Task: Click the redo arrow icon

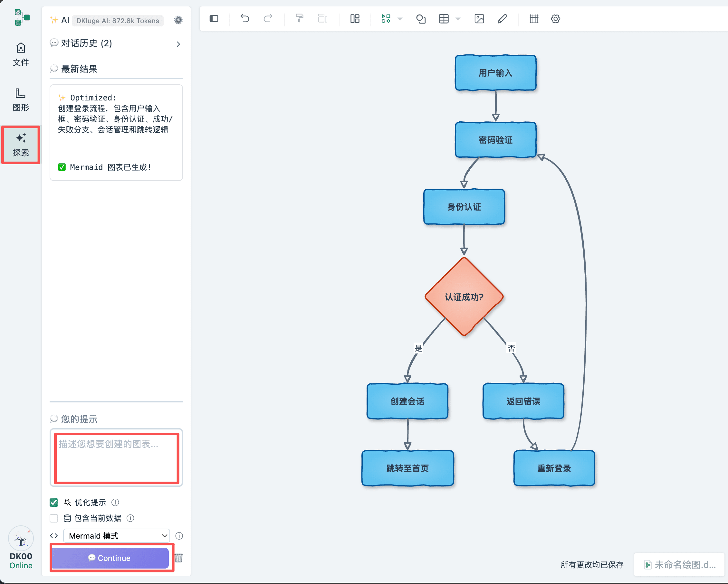Action: [268, 19]
